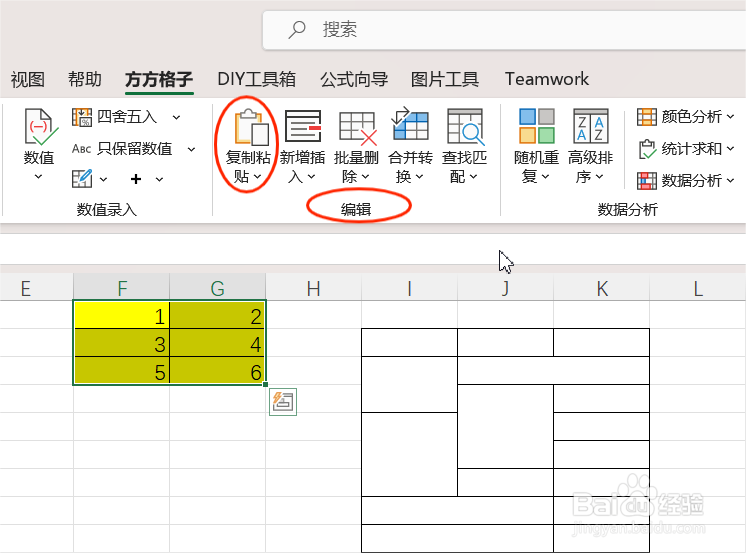Select column K header
This screenshot has height=553, width=746.
click(601, 288)
